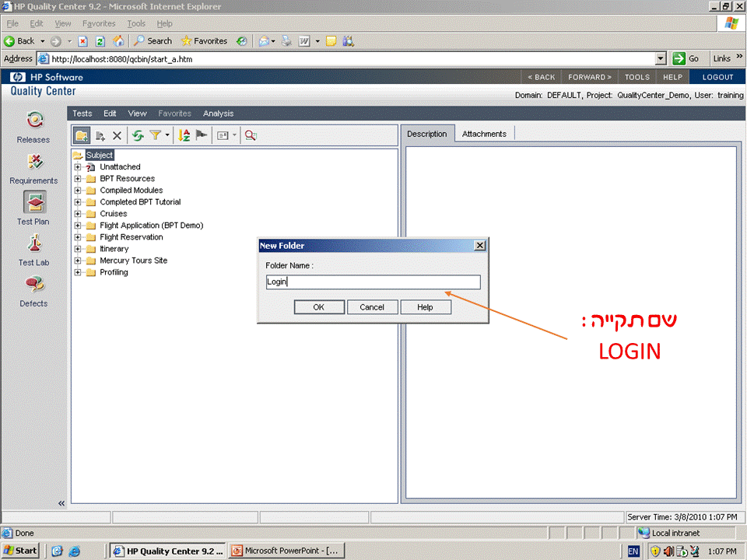Close the New Folder dialog
The height and width of the screenshot is (560, 747).
480,245
